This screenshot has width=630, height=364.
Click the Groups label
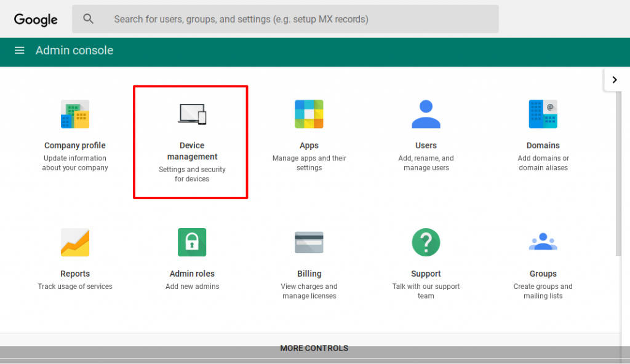pyautogui.click(x=543, y=274)
